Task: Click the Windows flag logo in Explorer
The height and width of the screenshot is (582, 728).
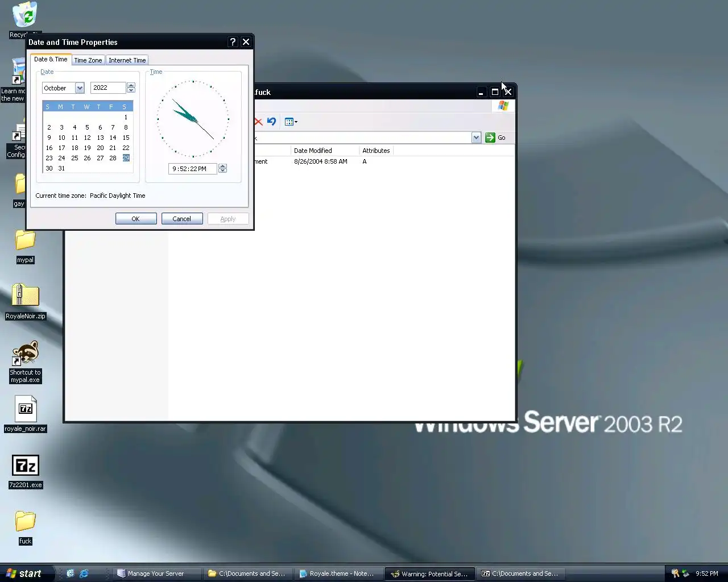Action: [503, 106]
